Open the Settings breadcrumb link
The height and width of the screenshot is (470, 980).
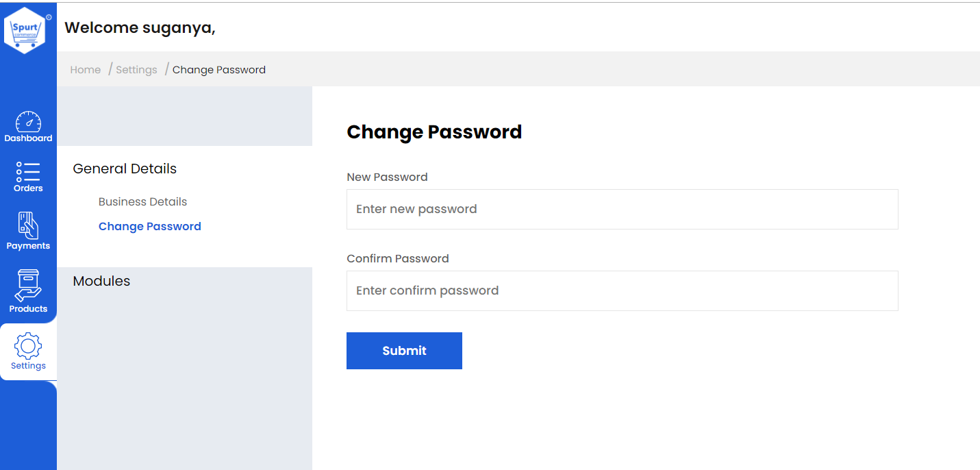pos(136,70)
